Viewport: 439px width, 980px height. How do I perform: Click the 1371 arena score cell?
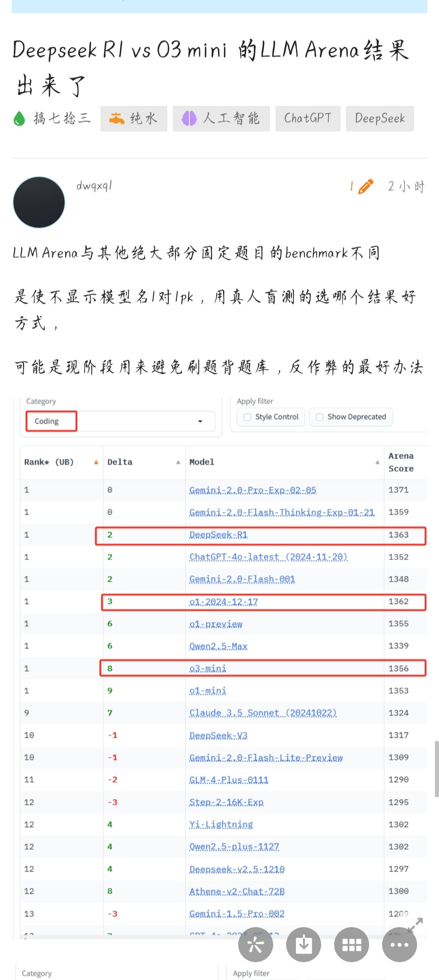pyautogui.click(x=398, y=490)
